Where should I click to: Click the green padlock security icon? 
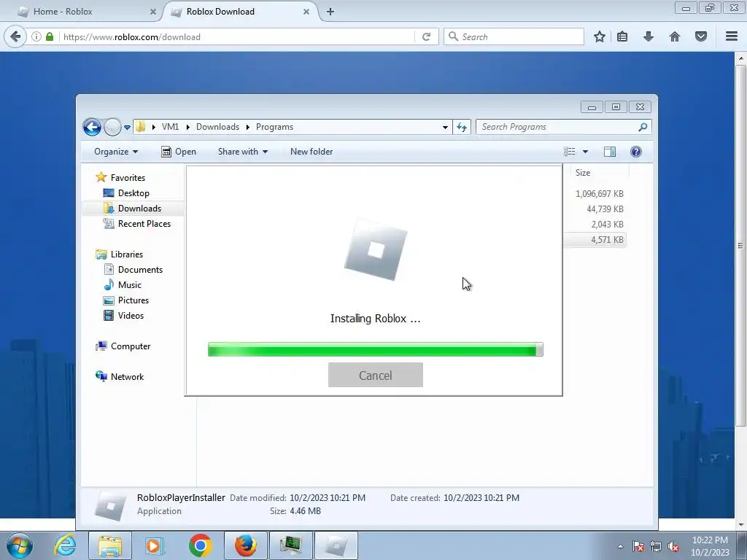click(x=50, y=36)
